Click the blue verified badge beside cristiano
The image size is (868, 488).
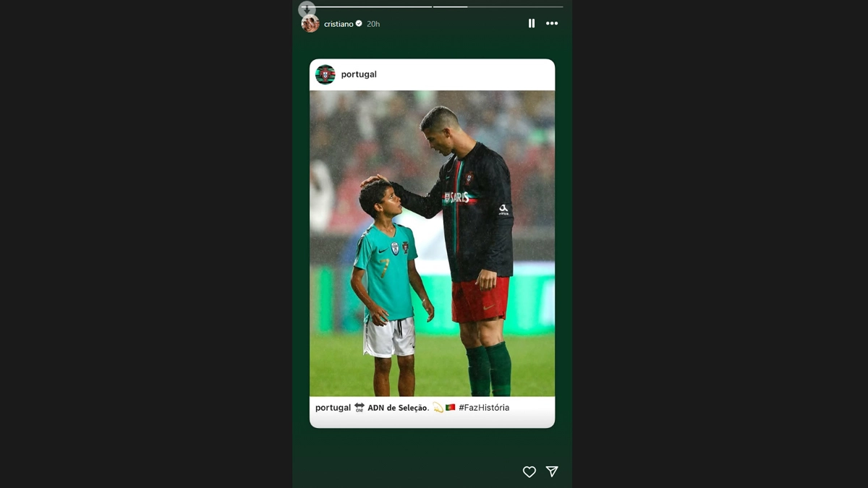pyautogui.click(x=359, y=24)
